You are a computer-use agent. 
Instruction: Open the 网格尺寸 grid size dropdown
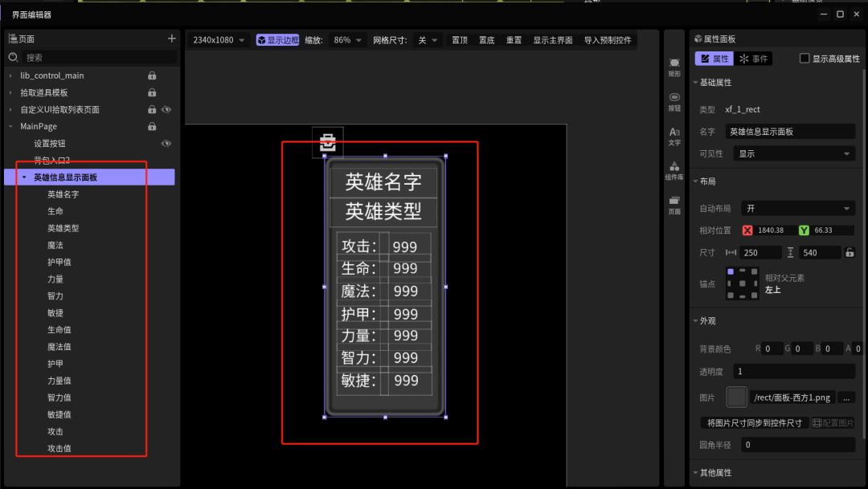pyautogui.click(x=428, y=40)
